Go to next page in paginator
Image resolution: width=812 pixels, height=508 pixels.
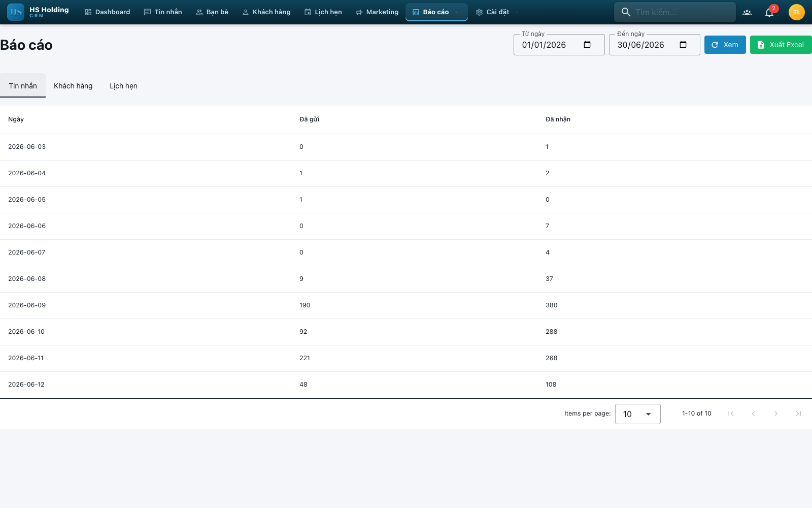(x=775, y=414)
